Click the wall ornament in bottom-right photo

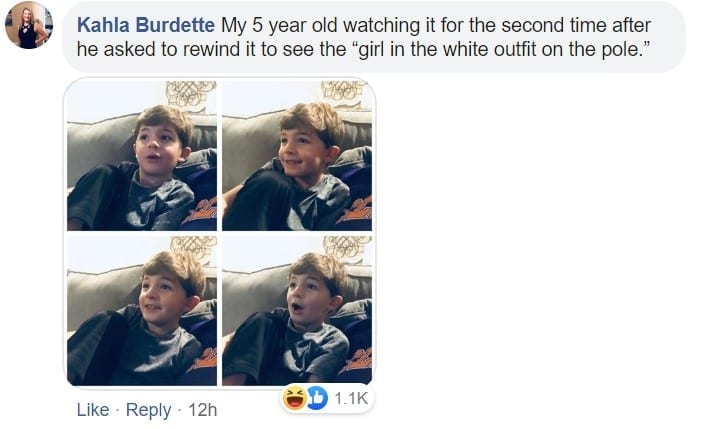click(x=346, y=248)
